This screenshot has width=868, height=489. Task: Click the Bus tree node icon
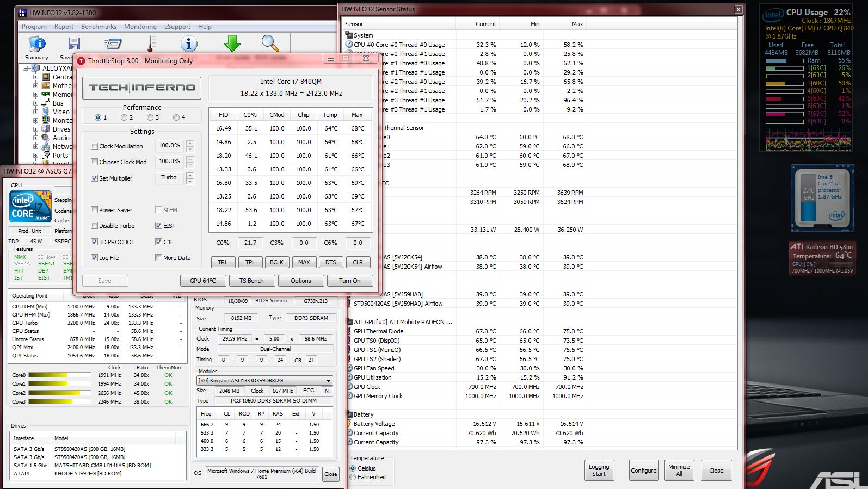pos(46,103)
